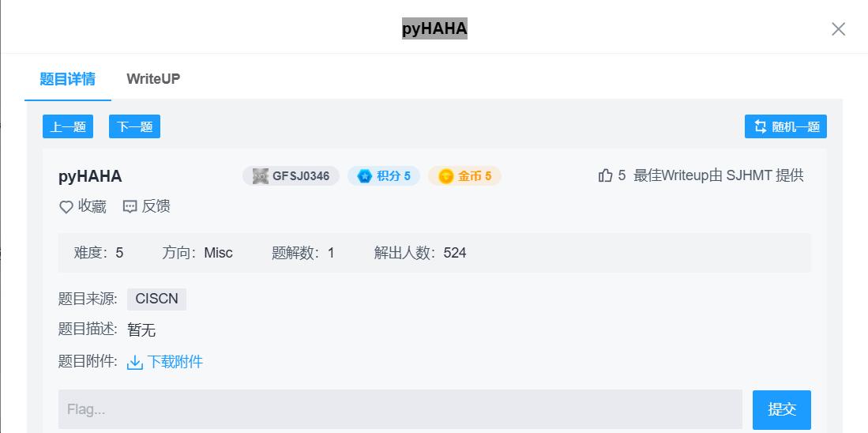The height and width of the screenshot is (433, 868).
Task: Submit the flag with 提交 button
Action: [x=781, y=409]
